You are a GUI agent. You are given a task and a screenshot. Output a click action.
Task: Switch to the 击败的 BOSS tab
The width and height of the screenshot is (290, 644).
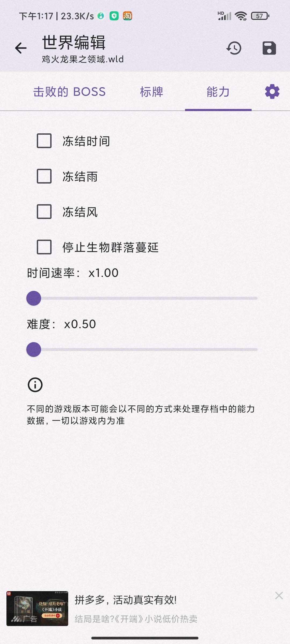[x=69, y=92]
